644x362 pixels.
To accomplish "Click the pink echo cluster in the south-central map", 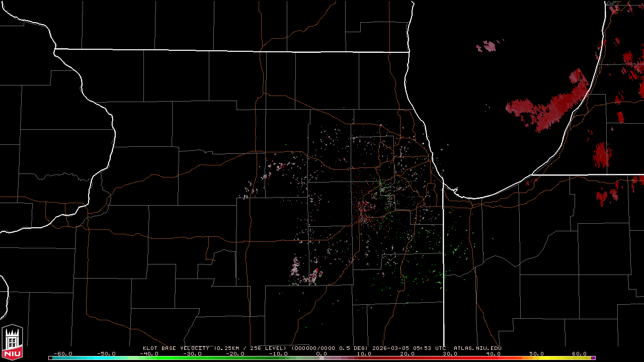I will [297, 269].
